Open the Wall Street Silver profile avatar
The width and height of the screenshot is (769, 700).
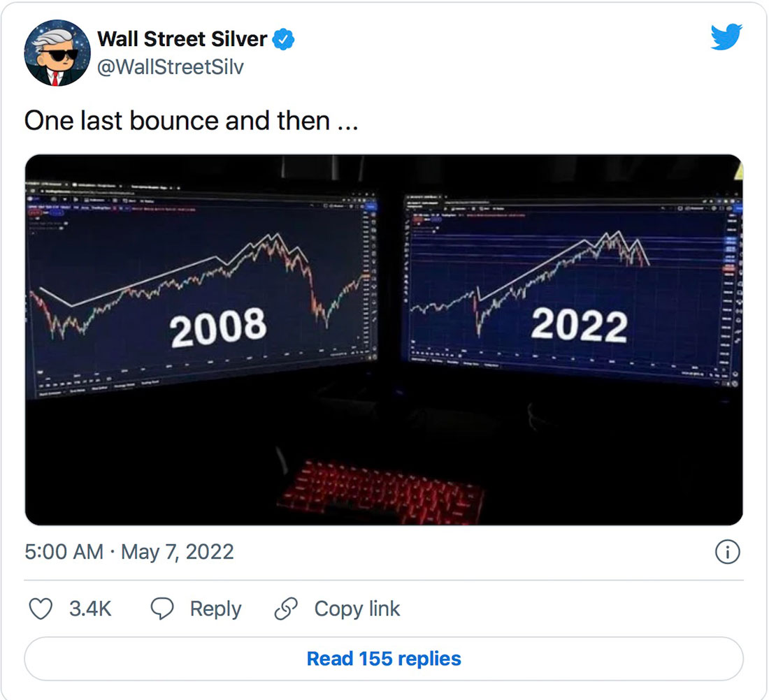57,53
